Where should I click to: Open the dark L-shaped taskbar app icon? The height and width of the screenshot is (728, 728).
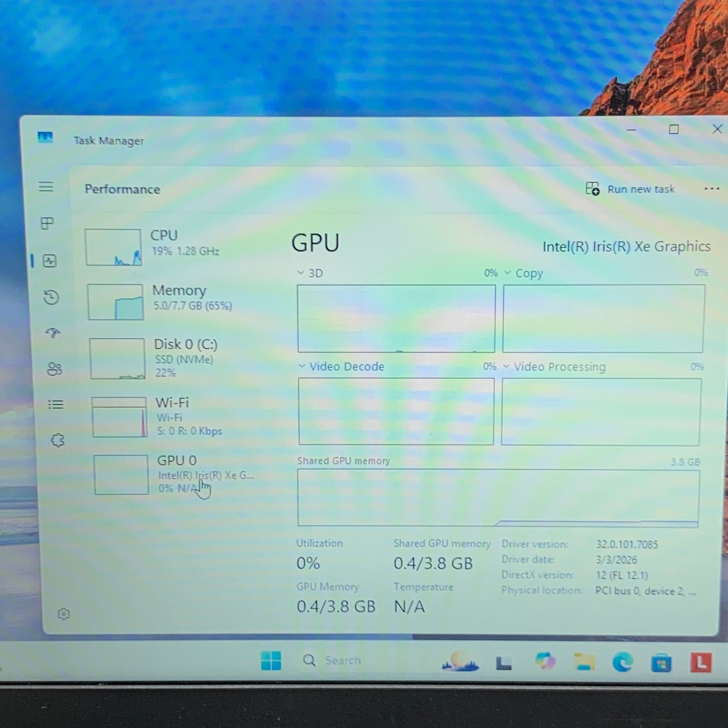coord(503,663)
